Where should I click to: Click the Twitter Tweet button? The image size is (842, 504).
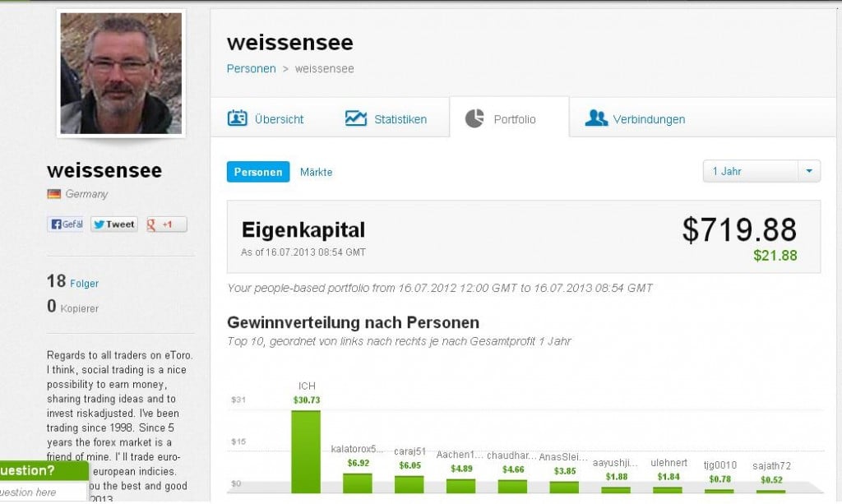click(114, 224)
